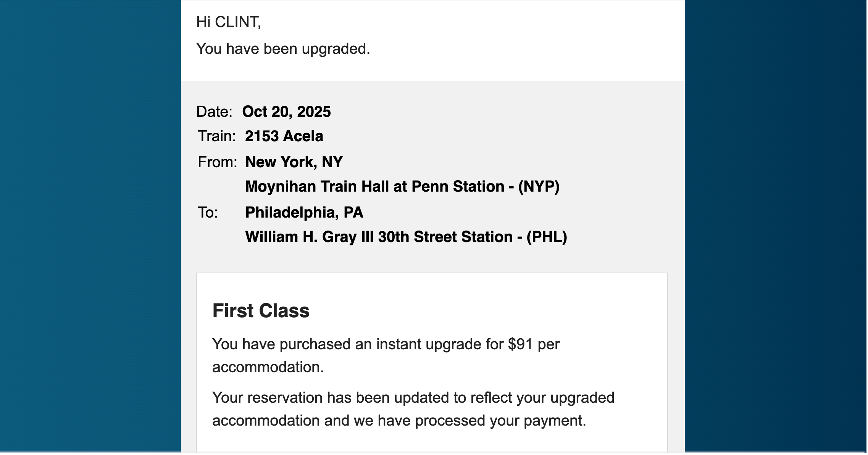Select the destination city Philadelphia, PA
This screenshot has width=868, height=455.
[304, 213]
